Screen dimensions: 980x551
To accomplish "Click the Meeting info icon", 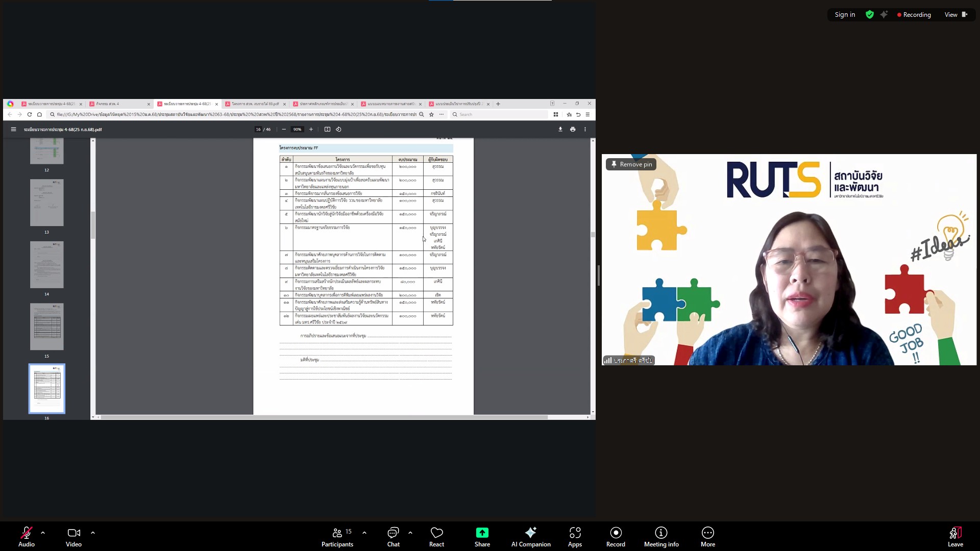I will [661, 533].
